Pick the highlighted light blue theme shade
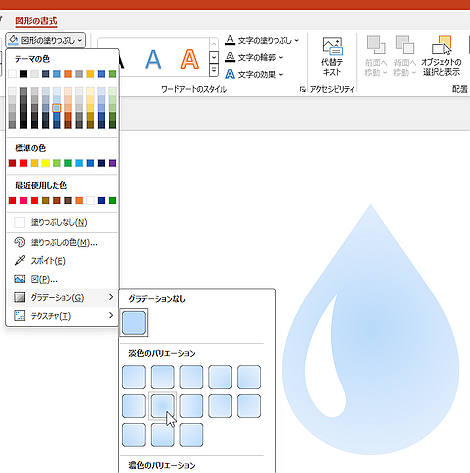The height and width of the screenshot is (473, 470). [57, 108]
